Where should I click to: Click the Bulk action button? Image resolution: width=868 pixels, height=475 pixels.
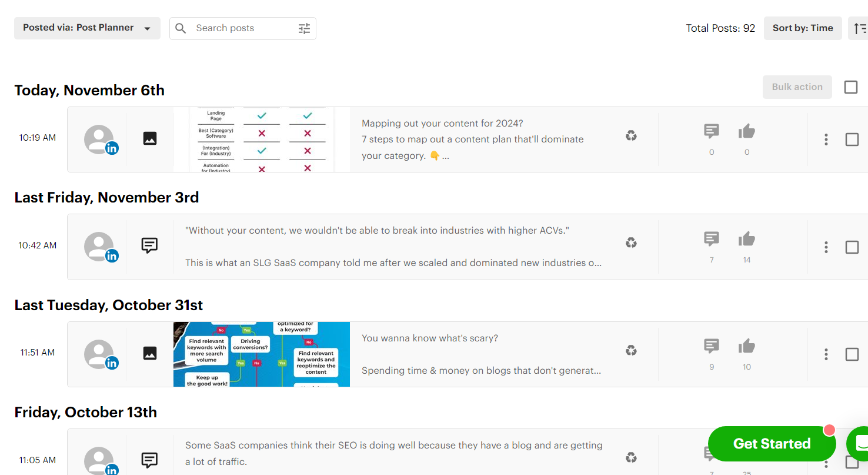(797, 87)
